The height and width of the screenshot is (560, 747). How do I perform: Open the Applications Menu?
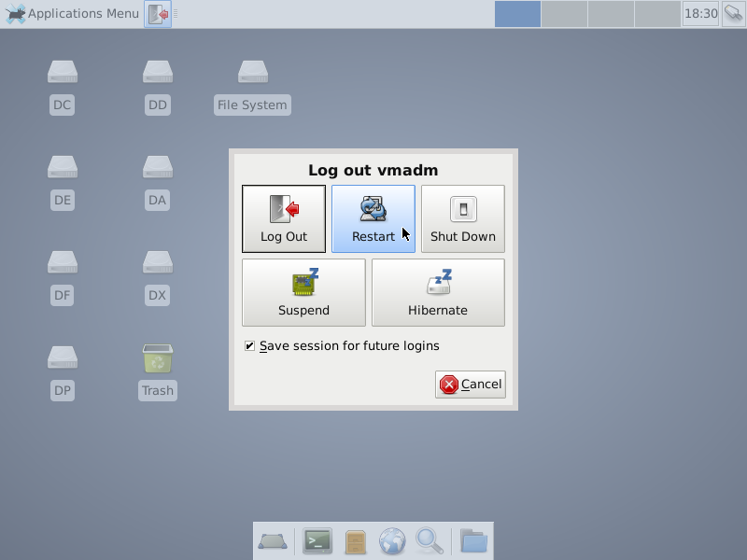pyautogui.click(x=73, y=14)
